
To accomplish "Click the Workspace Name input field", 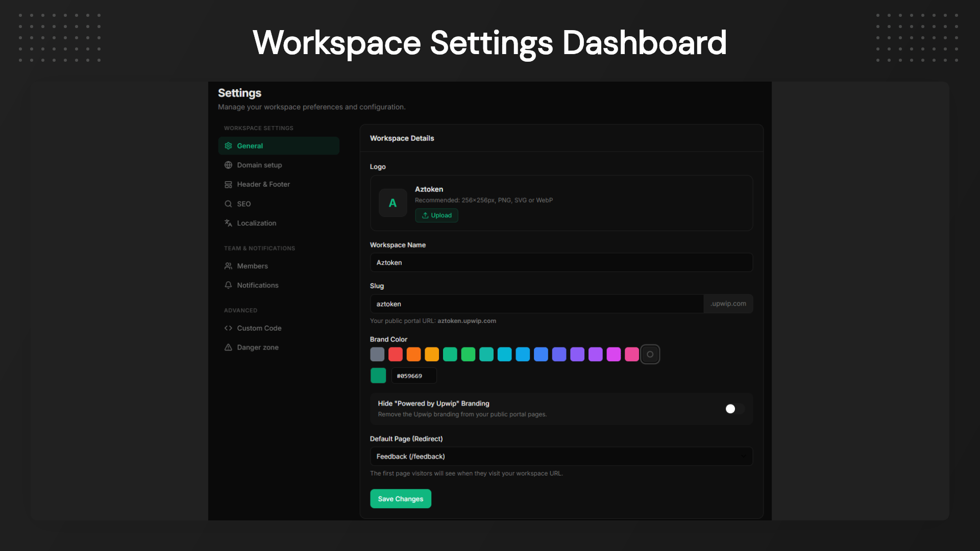I will click(561, 263).
